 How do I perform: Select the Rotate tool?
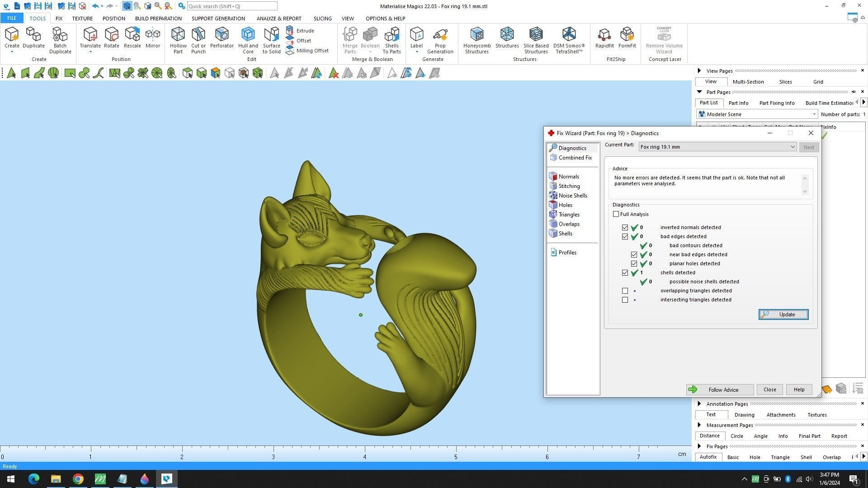click(112, 38)
